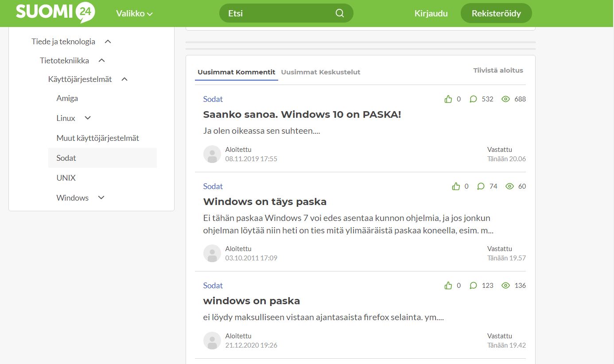This screenshot has height=364, width=614.
Task: Click the Kirjaudu login link
Action: coord(431,13)
